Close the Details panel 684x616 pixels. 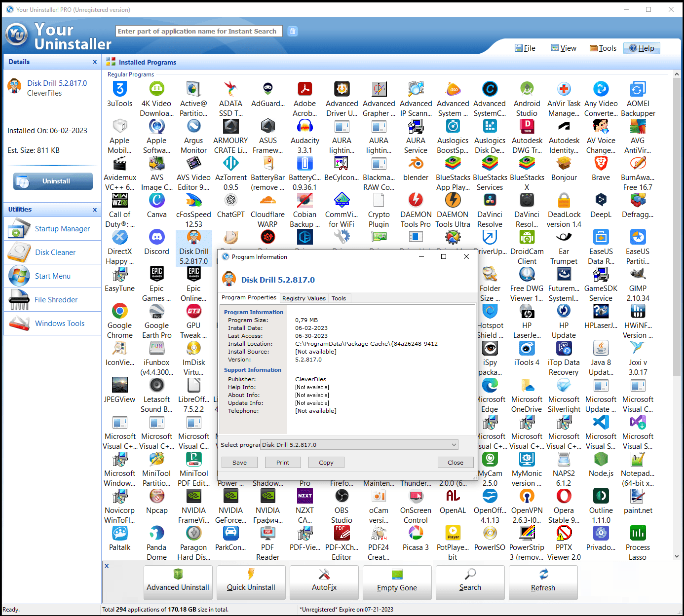95,62
